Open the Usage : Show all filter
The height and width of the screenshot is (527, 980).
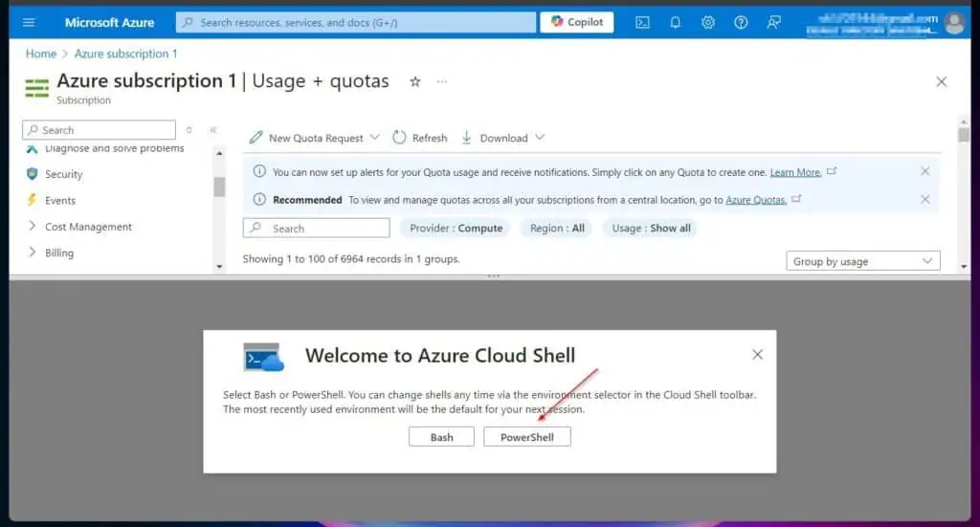[x=651, y=228]
